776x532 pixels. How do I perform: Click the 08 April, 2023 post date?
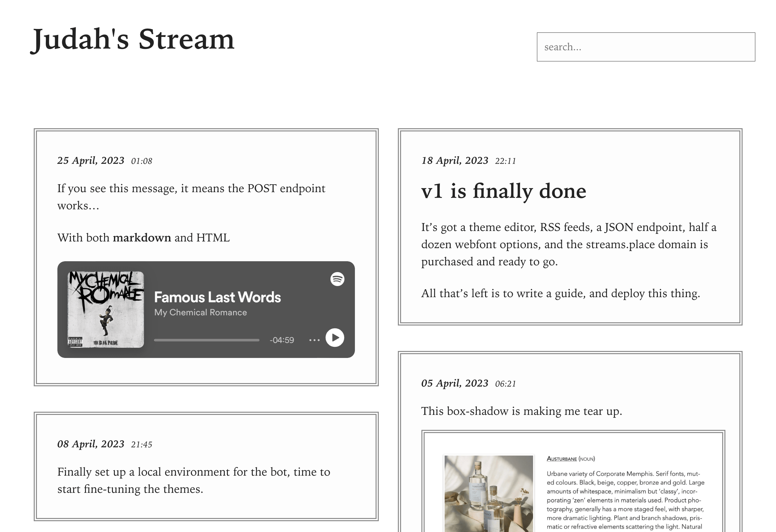coord(91,444)
